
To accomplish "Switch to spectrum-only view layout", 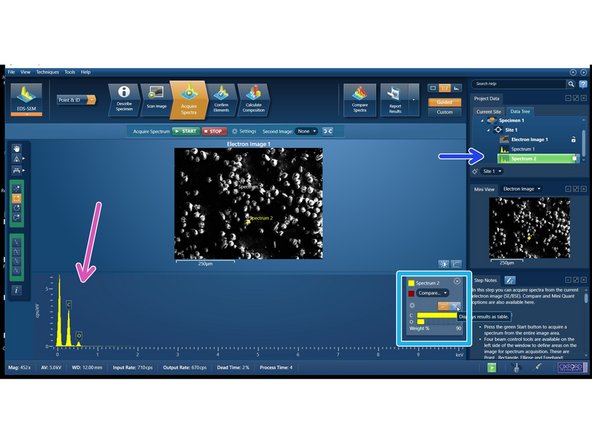I will (x=456, y=88).
